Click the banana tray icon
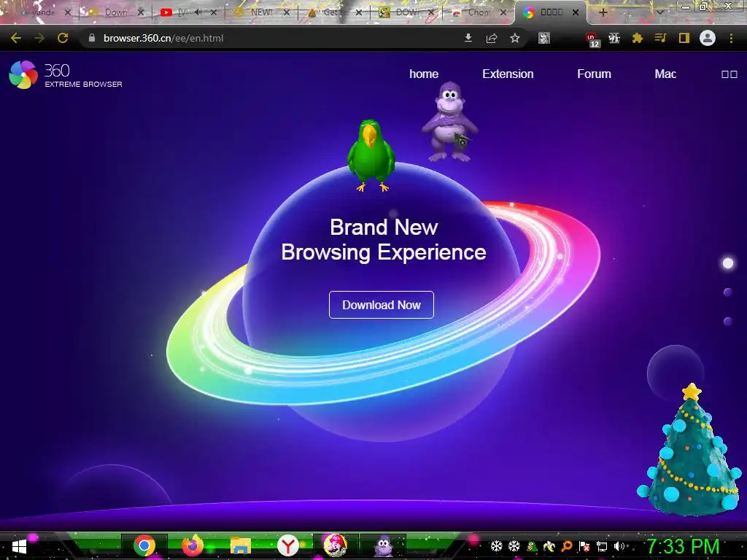This screenshot has width=747, height=560. tap(549, 546)
